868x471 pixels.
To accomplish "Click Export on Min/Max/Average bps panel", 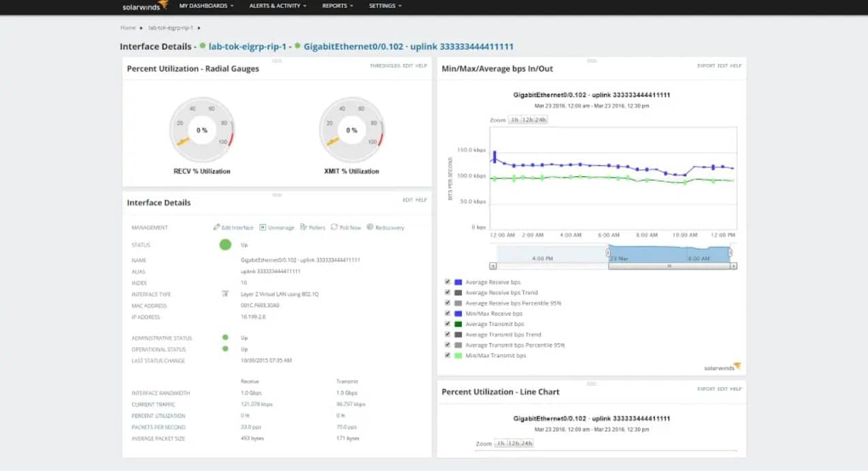I will pyautogui.click(x=706, y=66).
